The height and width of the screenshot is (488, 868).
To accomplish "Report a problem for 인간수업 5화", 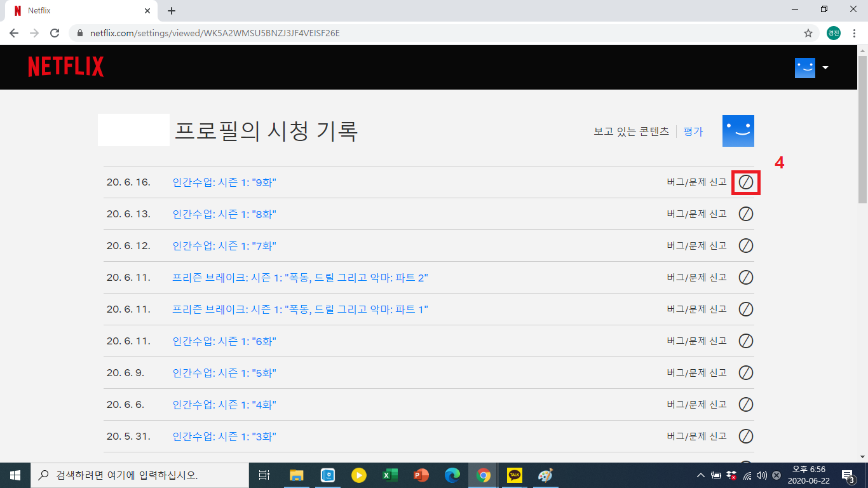I will (696, 373).
